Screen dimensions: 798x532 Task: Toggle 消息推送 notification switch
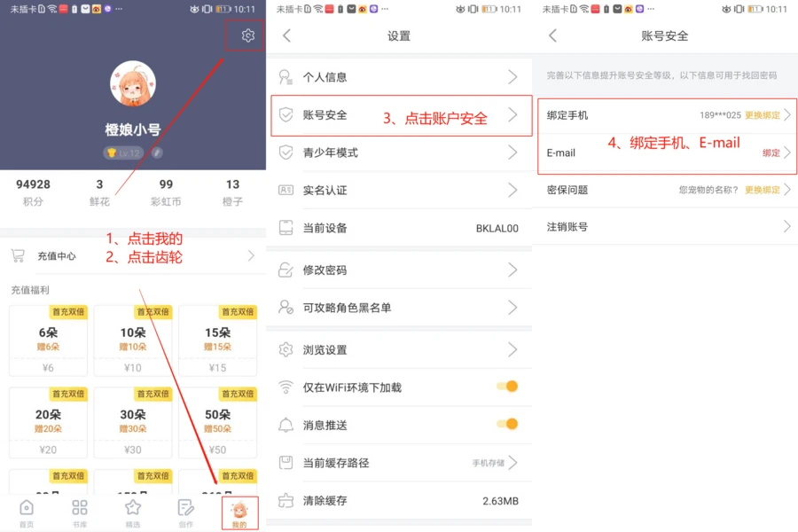coord(507,424)
